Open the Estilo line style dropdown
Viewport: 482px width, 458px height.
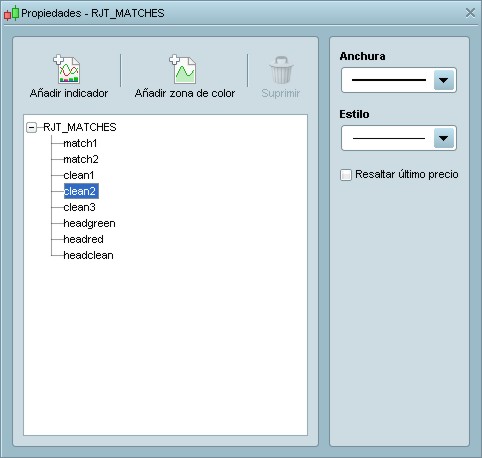point(399,138)
